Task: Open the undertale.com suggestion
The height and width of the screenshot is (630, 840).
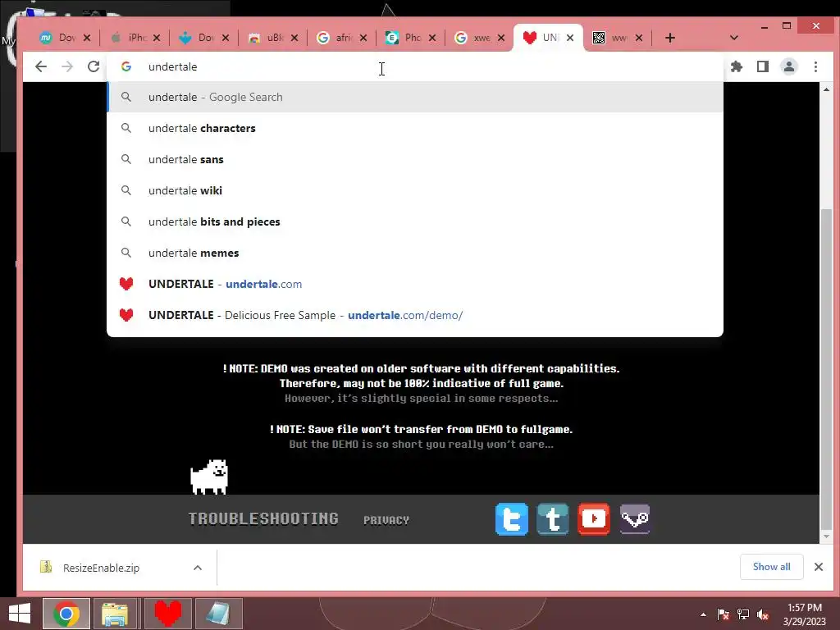Action: point(415,284)
